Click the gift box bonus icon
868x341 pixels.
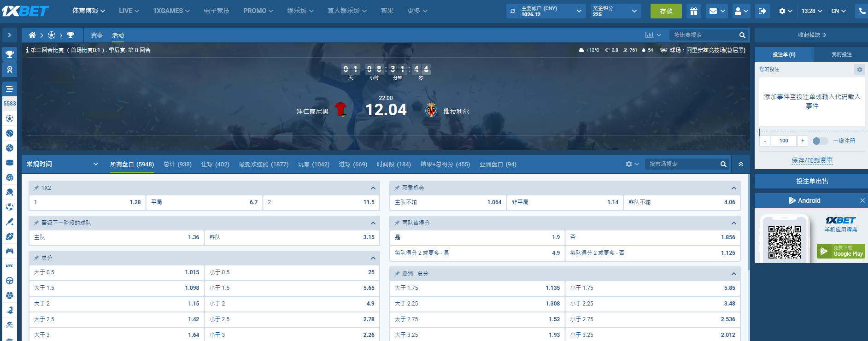tap(693, 11)
